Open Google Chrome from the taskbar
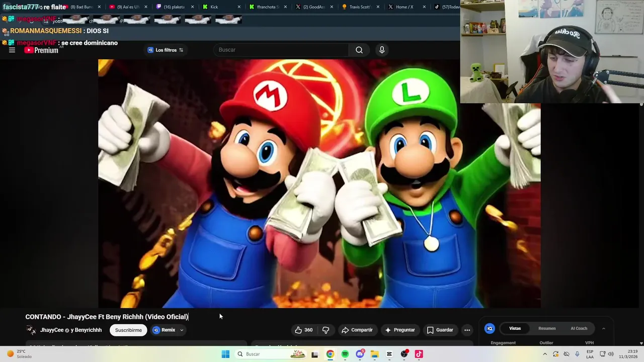This screenshot has width=644, height=362. pos(330,354)
